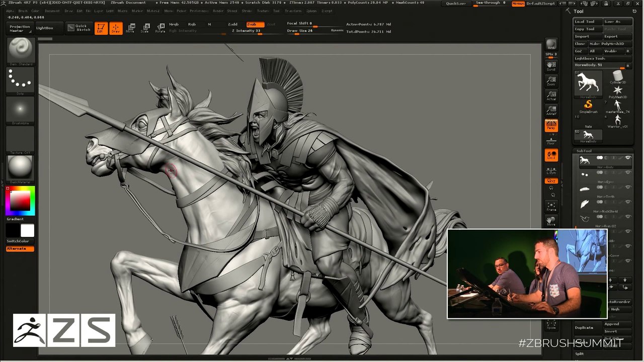The width and height of the screenshot is (644, 362).
Task: Toggle visibility eye for HorseBody subtool
Action: (628, 158)
